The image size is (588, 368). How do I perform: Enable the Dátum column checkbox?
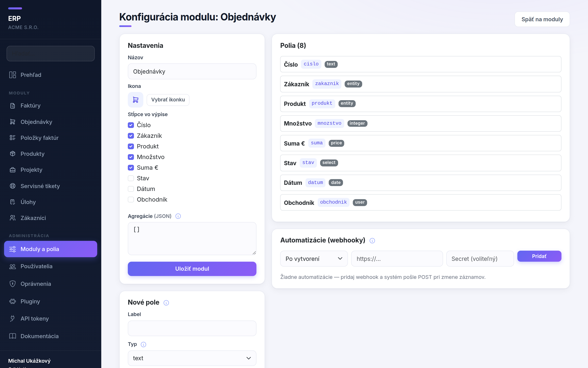point(131,189)
